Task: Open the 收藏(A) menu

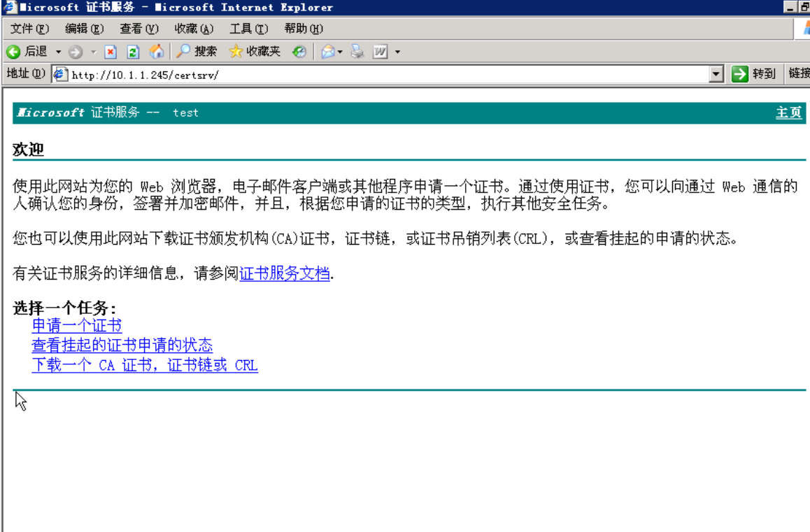Action: click(x=194, y=29)
